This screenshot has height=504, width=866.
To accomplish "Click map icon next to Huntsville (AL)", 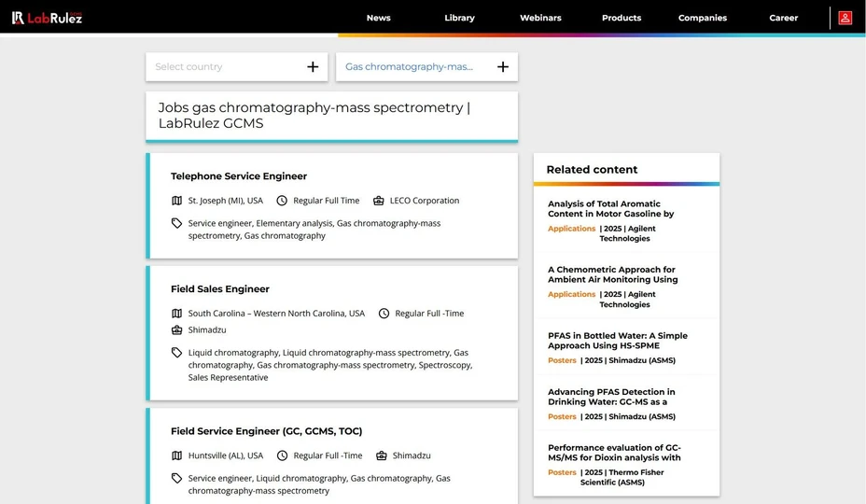I will [x=176, y=455].
